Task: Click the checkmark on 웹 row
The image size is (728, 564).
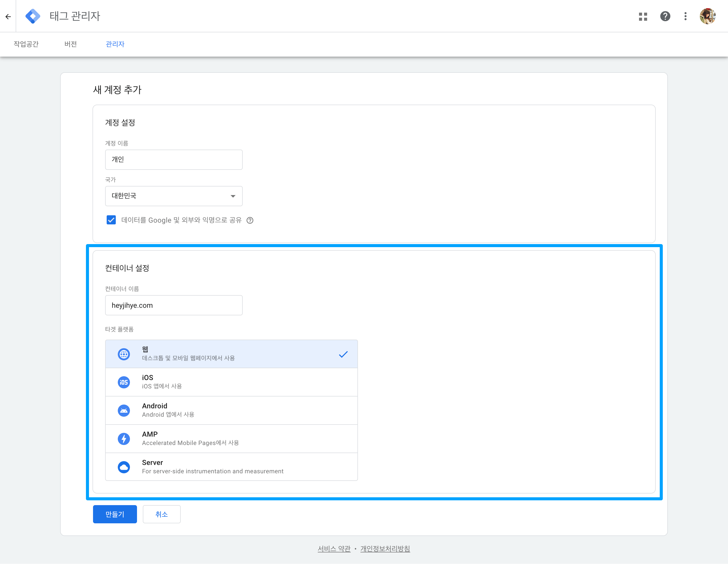Action: click(x=343, y=354)
